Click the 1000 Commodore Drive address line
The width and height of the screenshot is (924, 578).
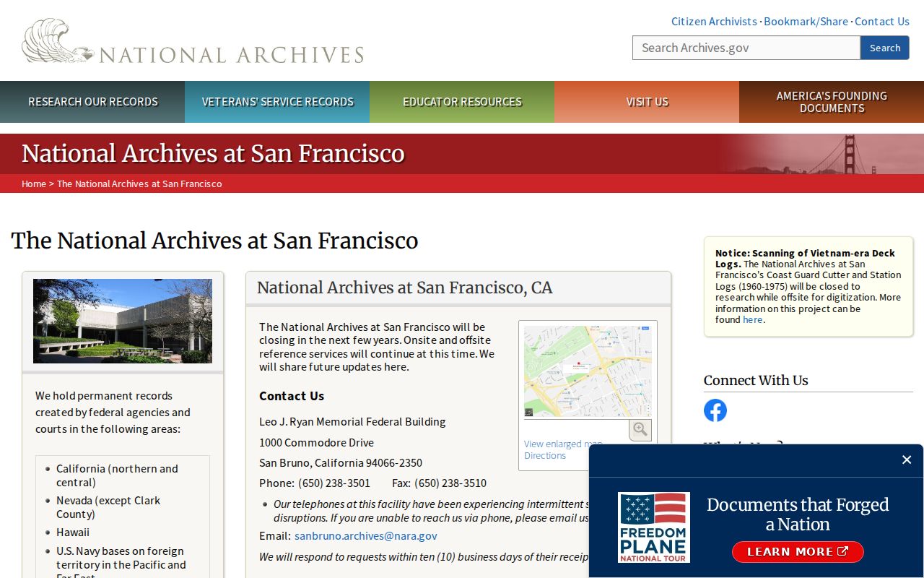pos(317,442)
